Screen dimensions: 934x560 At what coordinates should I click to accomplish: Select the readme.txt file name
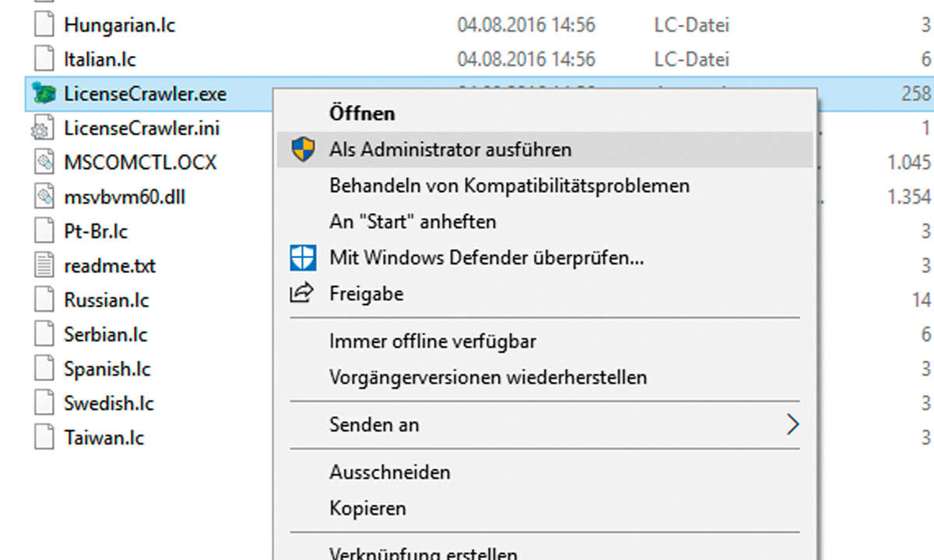click(x=110, y=265)
